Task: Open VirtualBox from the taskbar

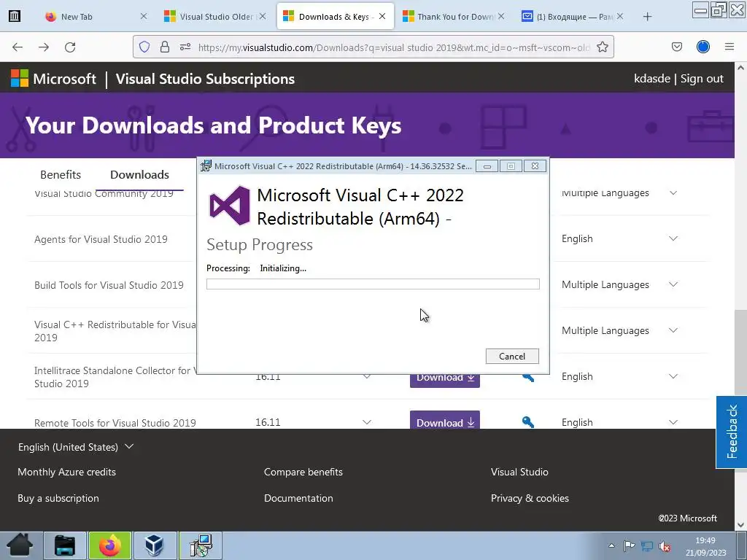Action: pos(155,545)
